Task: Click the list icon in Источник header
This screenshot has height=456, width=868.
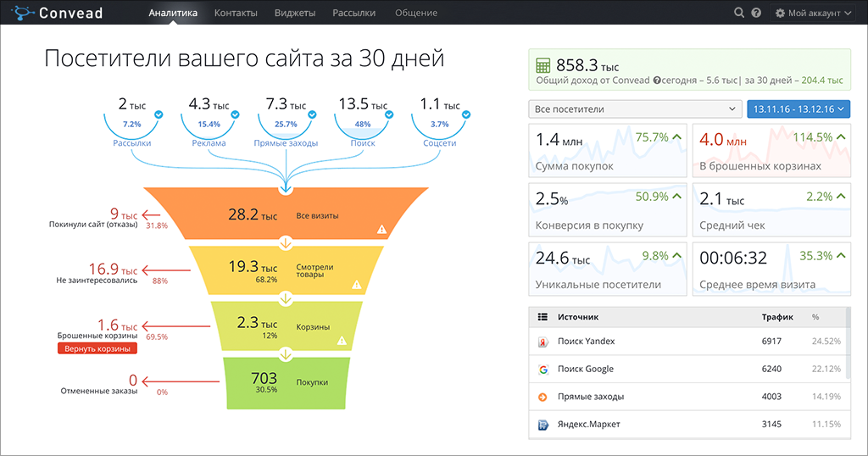Action: point(543,317)
